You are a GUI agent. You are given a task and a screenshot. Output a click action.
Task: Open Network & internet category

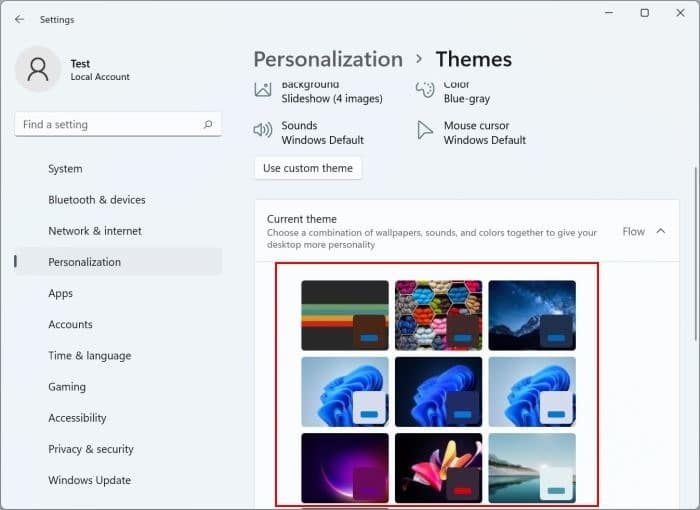118,231
